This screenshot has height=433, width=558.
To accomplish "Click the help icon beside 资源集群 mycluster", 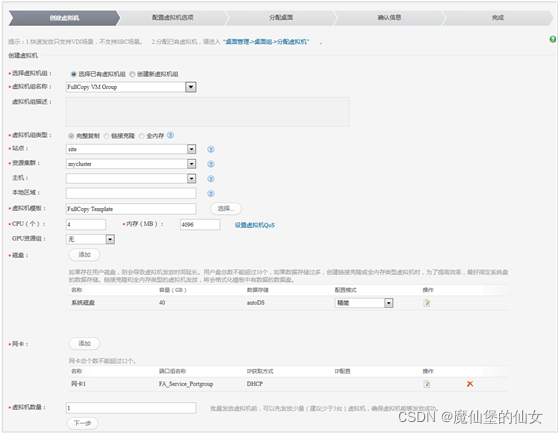I will [x=211, y=164].
